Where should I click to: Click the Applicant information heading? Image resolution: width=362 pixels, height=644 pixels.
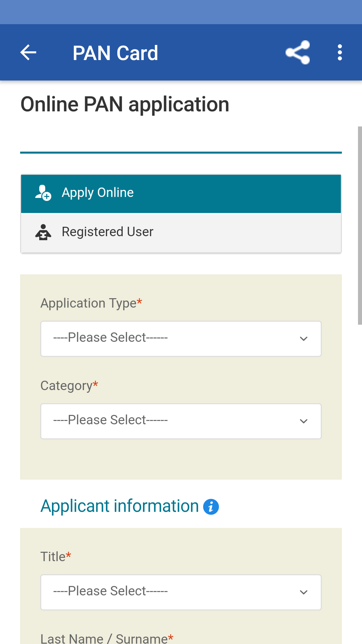click(120, 506)
